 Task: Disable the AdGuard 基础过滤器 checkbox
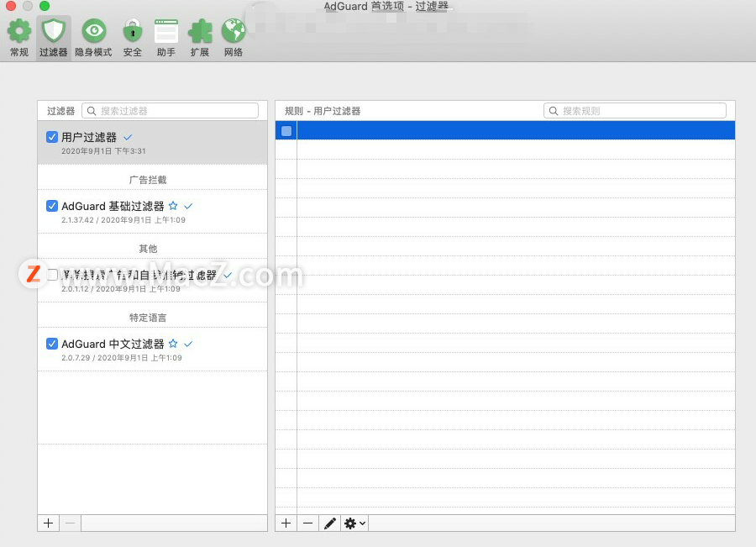point(52,207)
